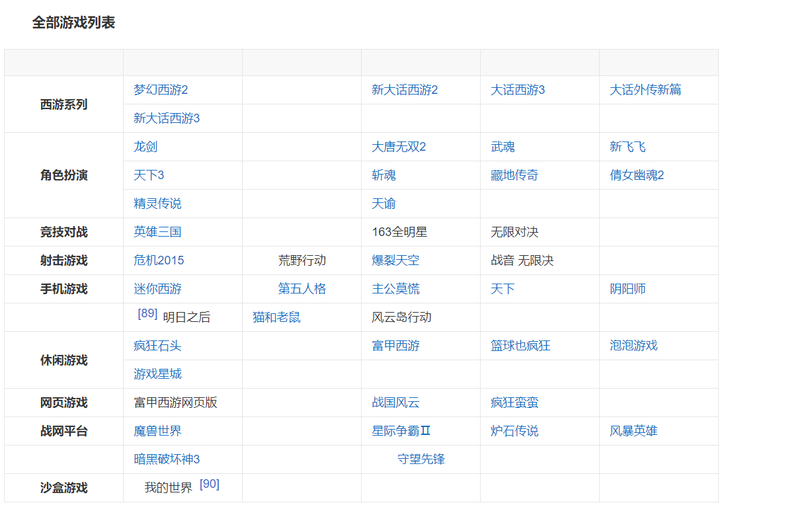Open the 天下 mobile game link
The width and height of the screenshot is (812, 507).
(x=503, y=289)
